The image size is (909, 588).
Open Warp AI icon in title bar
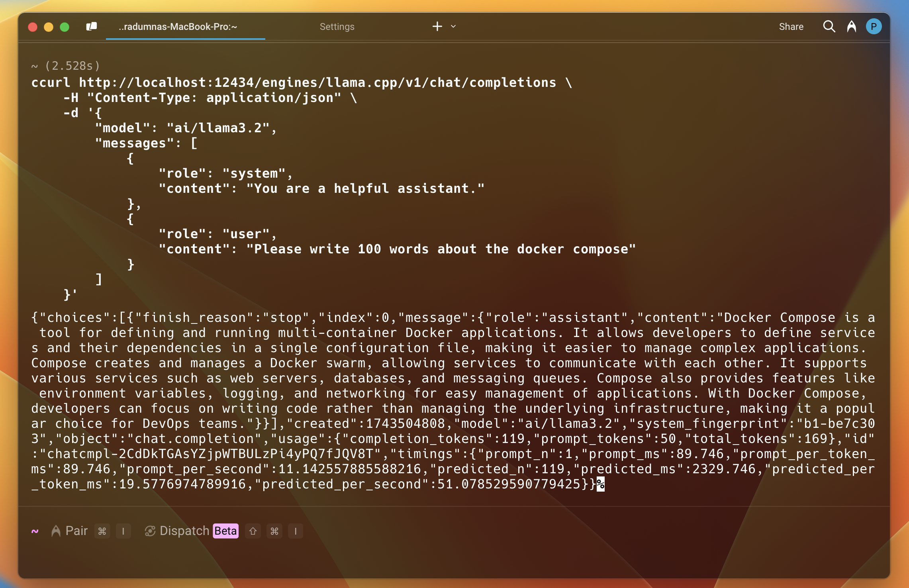851,27
